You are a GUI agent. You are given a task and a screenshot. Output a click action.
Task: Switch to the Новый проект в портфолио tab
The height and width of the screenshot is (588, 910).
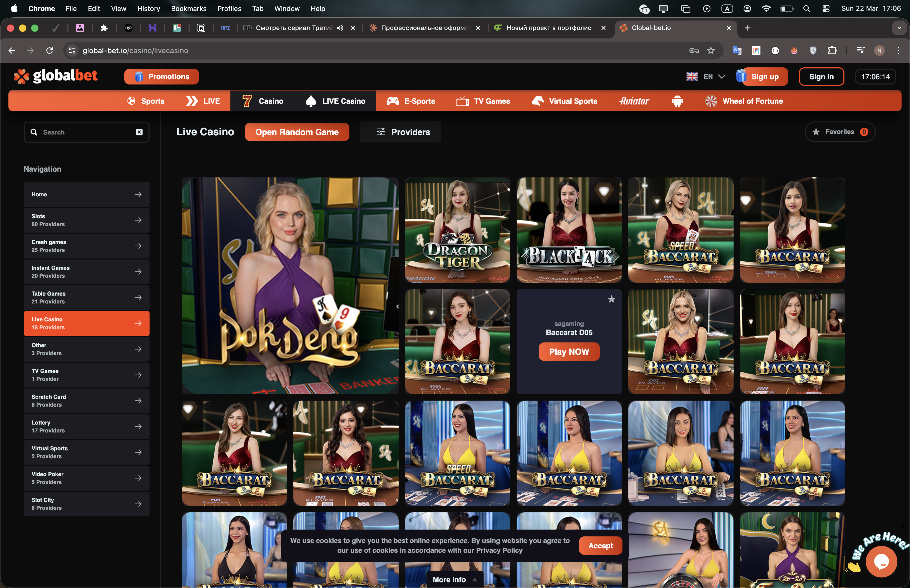[x=548, y=28]
